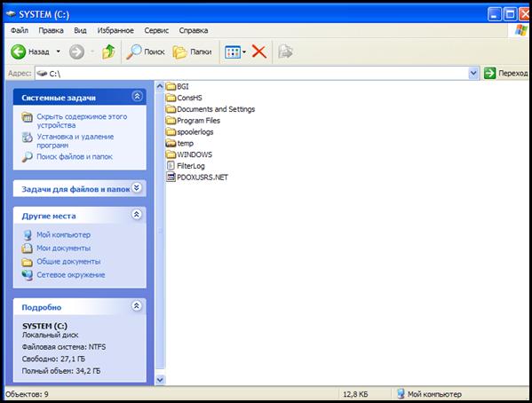Viewport: 532px width, 403px height.
Task: Select the file name text PDOXUSRS.NET
Action: tap(202, 178)
